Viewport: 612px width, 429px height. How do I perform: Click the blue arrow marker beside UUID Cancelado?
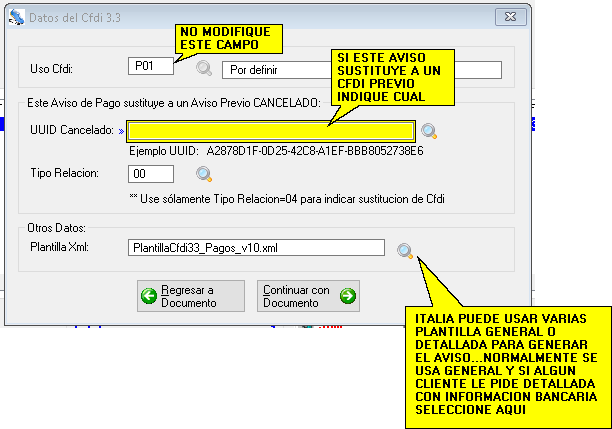point(121,131)
